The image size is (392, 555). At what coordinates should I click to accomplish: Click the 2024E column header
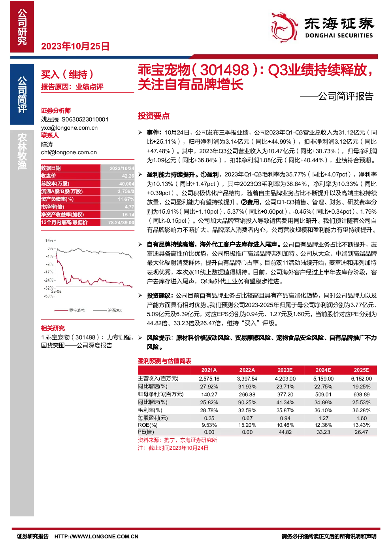[x=323, y=370]
